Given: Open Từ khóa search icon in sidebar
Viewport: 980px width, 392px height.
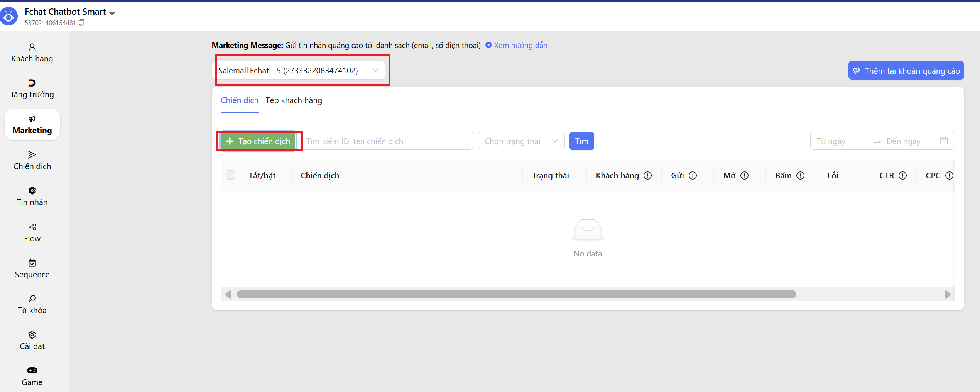Looking at the screenshot, I should point(32,299).
